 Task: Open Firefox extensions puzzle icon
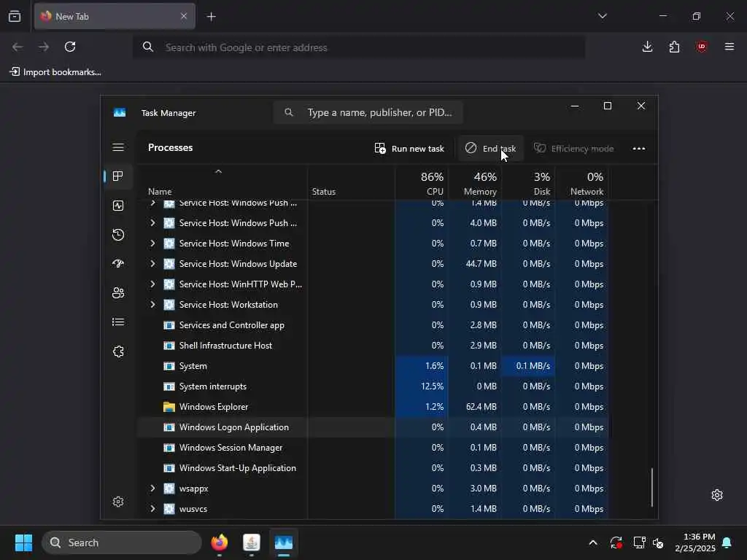coord(674,47)
